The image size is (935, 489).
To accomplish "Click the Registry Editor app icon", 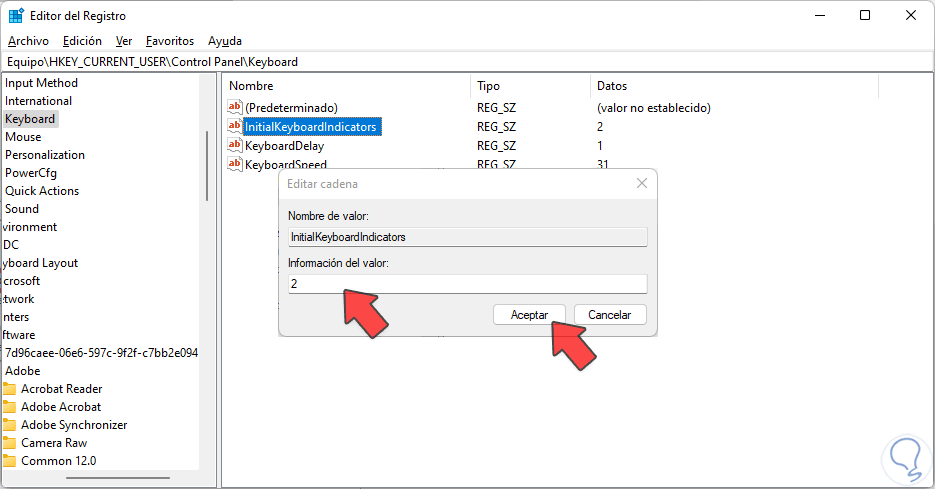I will tap(16, 16).
